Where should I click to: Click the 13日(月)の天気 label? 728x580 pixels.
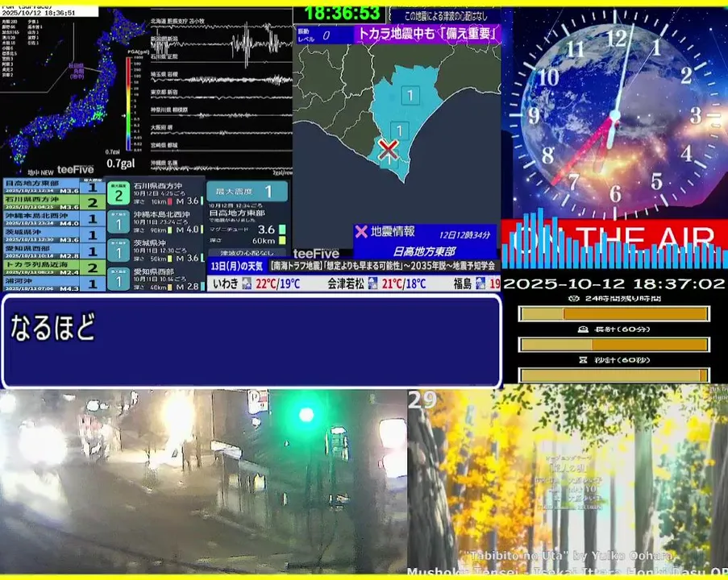click(x=237, y=267)
